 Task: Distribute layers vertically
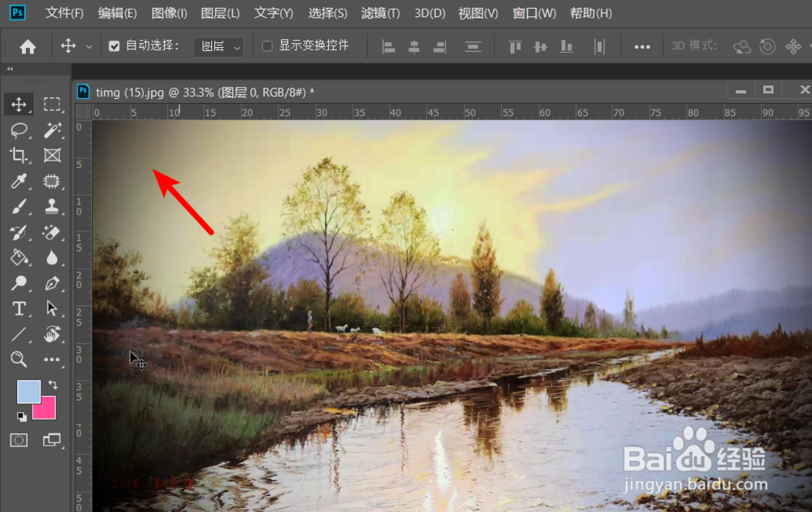[x=473, y=47]
